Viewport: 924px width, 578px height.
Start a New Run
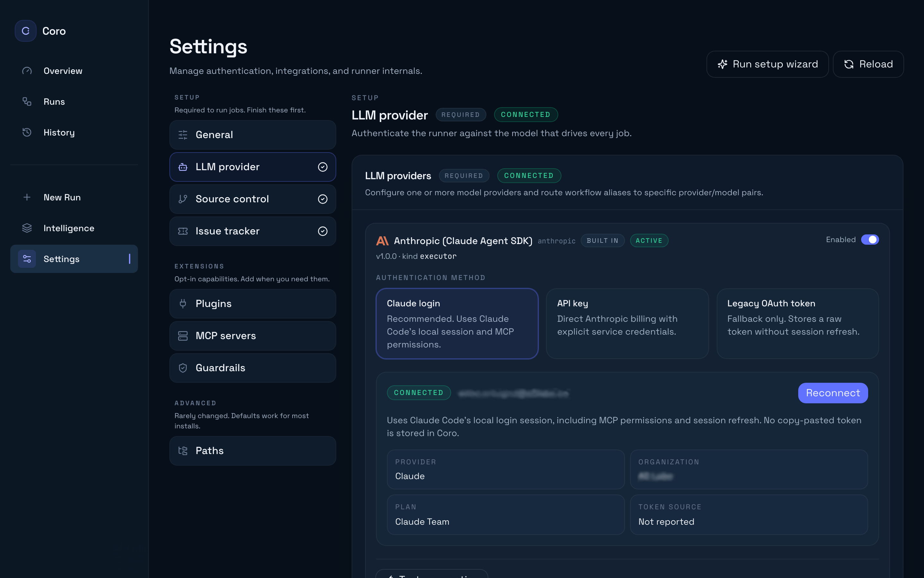tap(74, 197)
